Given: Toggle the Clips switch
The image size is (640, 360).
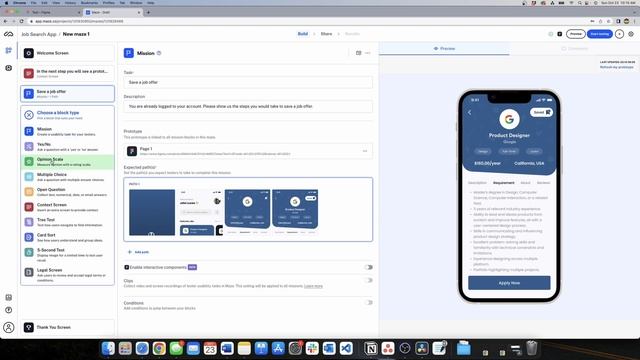Looking at the screenshot, I should (369, 280).
